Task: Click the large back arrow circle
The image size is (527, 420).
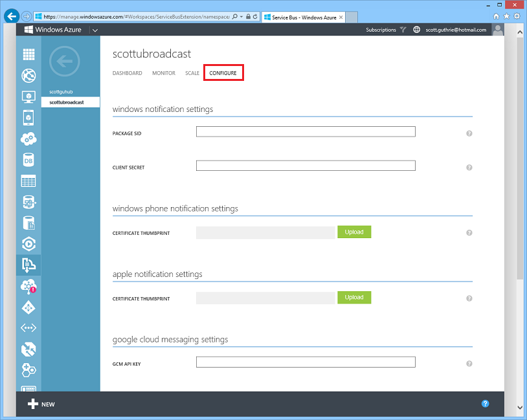Action: point(65,61)
